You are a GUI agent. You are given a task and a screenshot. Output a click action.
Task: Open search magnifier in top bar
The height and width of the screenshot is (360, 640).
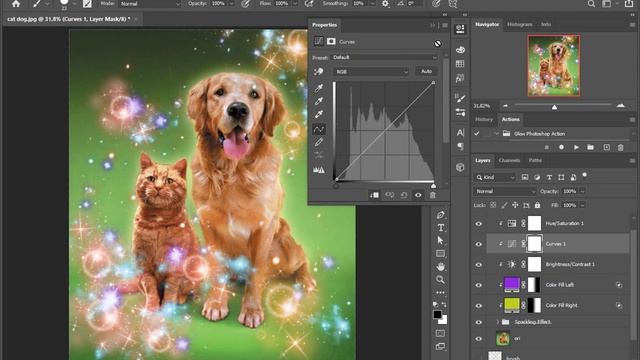pos(591,4)
